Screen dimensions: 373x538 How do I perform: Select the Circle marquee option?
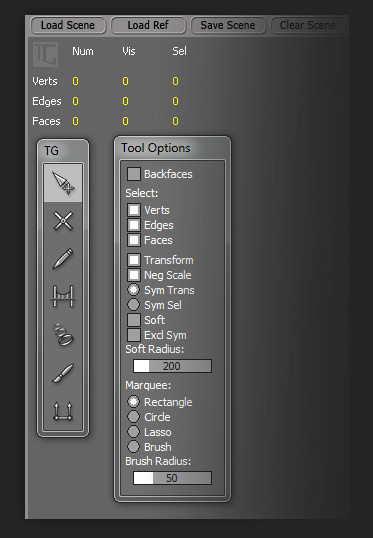(133, 417)
